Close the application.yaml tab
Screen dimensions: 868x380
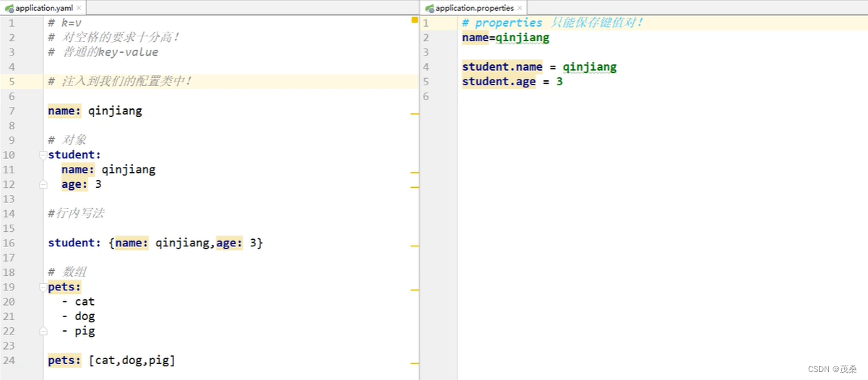click(79, 9)
